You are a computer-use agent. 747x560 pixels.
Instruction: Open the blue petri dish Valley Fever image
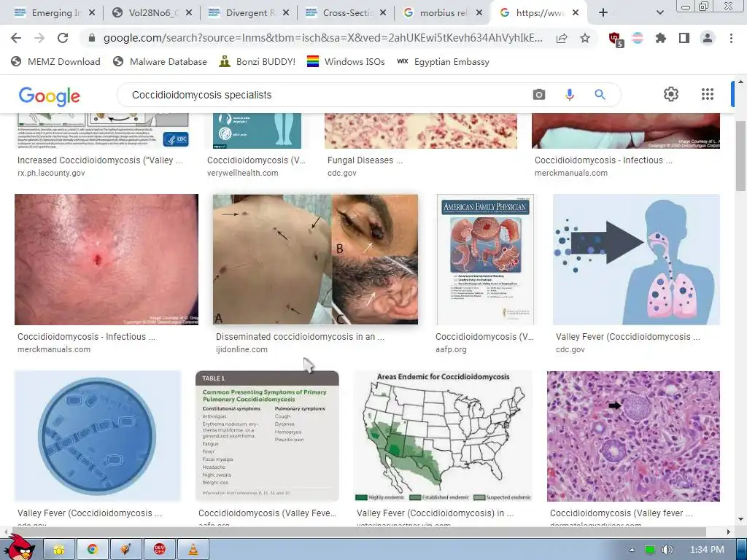click(x=98, y=436)
